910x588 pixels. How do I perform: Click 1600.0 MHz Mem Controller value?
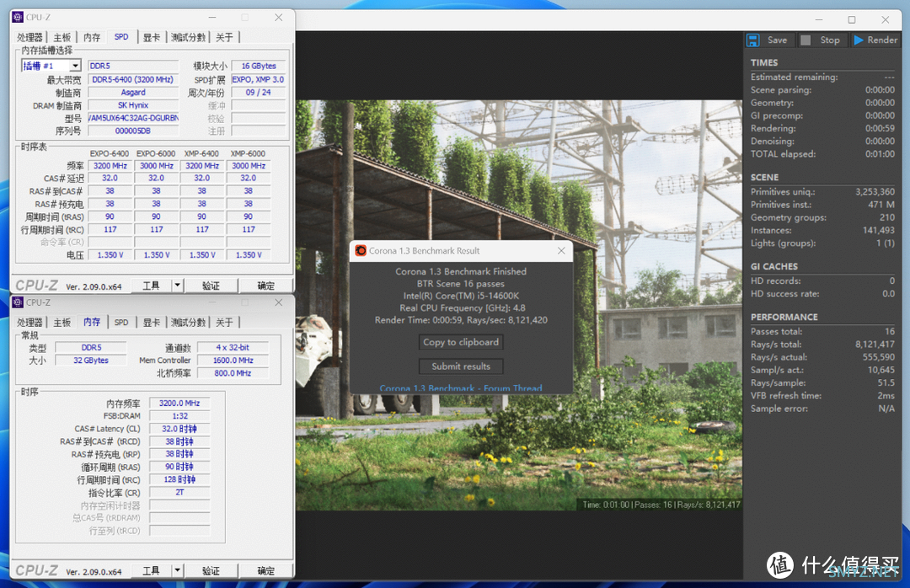click(233, 360)
